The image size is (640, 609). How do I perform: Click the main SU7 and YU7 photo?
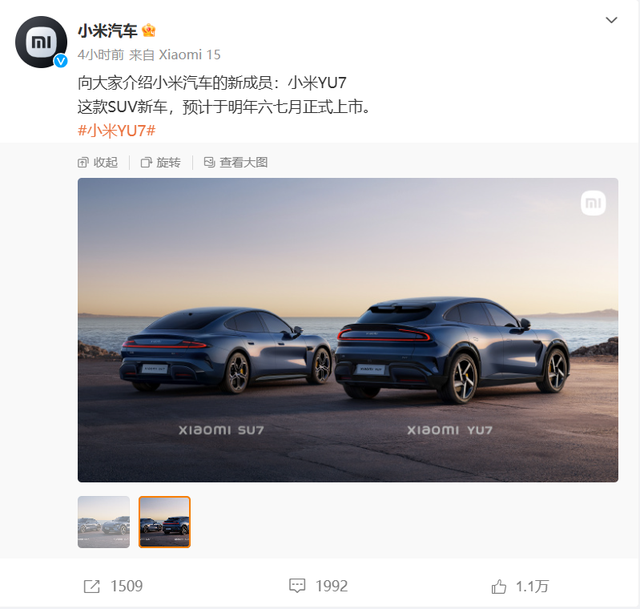[x=348, y=330]
